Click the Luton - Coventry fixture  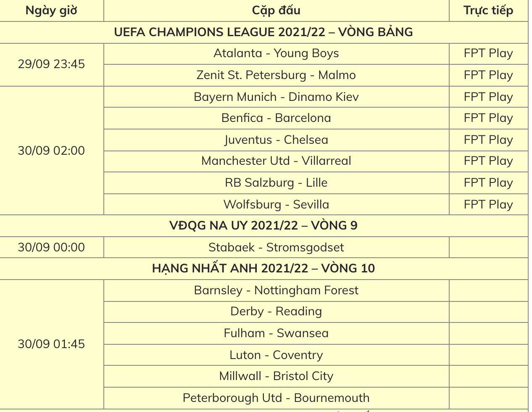coord(276,355)
